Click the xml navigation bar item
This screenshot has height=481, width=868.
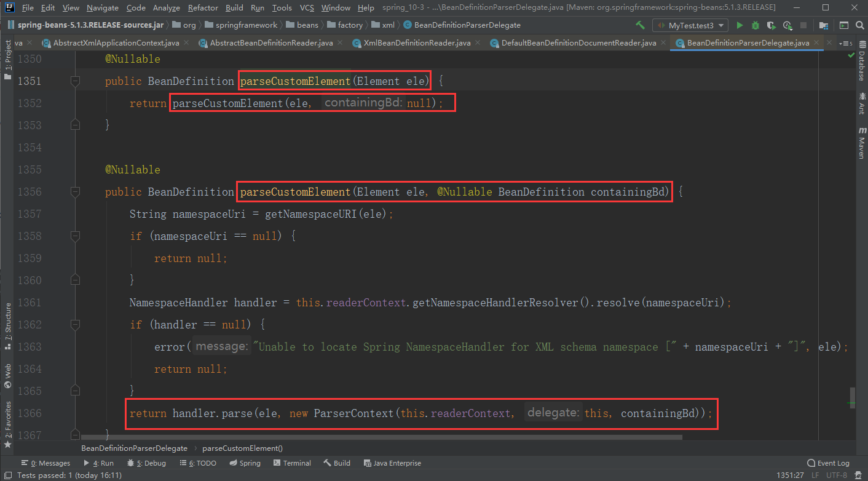click(384, 25)
